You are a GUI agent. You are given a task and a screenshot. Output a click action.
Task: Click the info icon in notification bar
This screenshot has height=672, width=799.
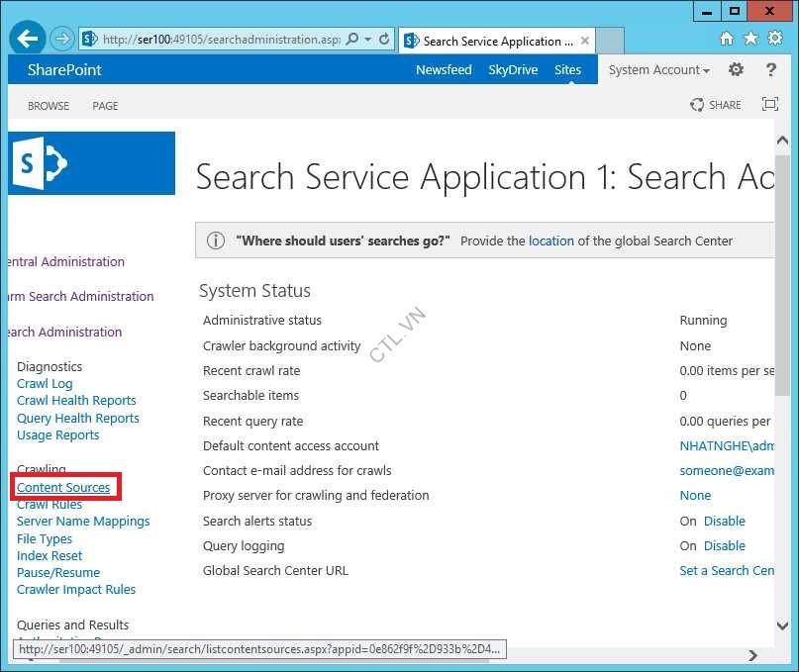click(x=216, y=240)
